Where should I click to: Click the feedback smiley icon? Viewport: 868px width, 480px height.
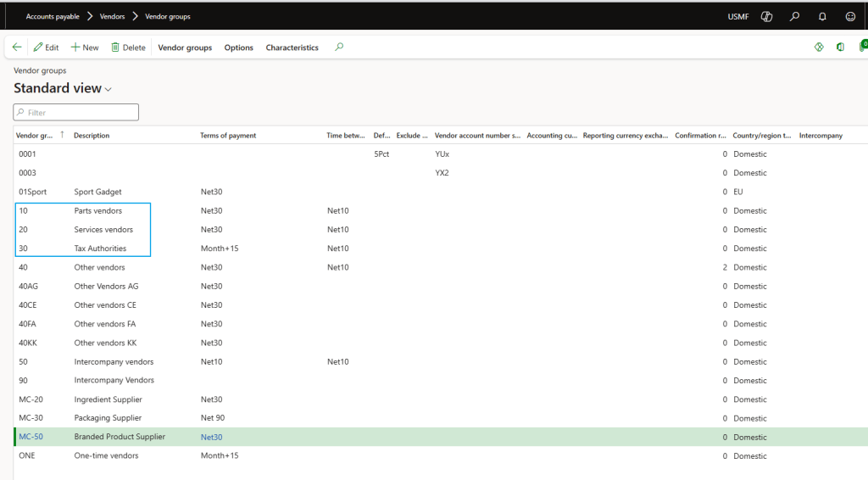click(850, 16)
